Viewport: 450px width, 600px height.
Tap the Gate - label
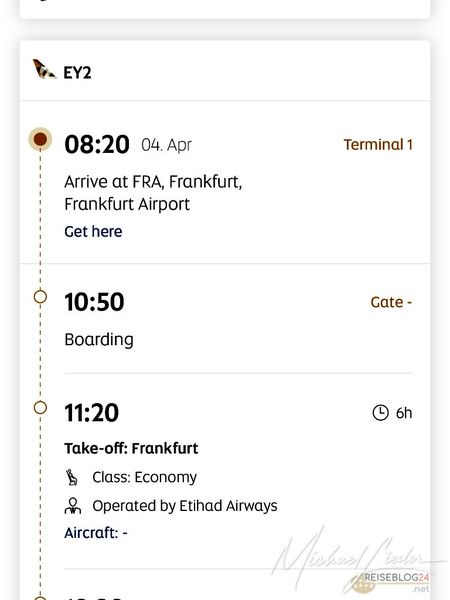[391, 302]
